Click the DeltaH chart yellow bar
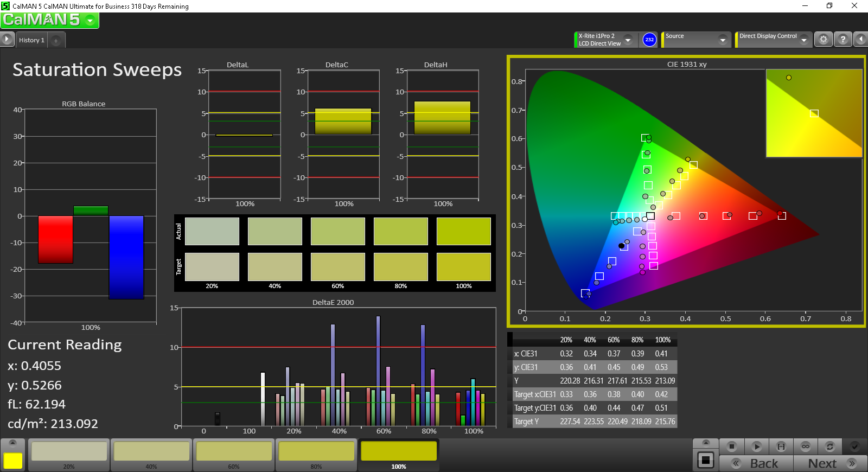The height and width of the screenshot is (472, 868). [442, 118]
